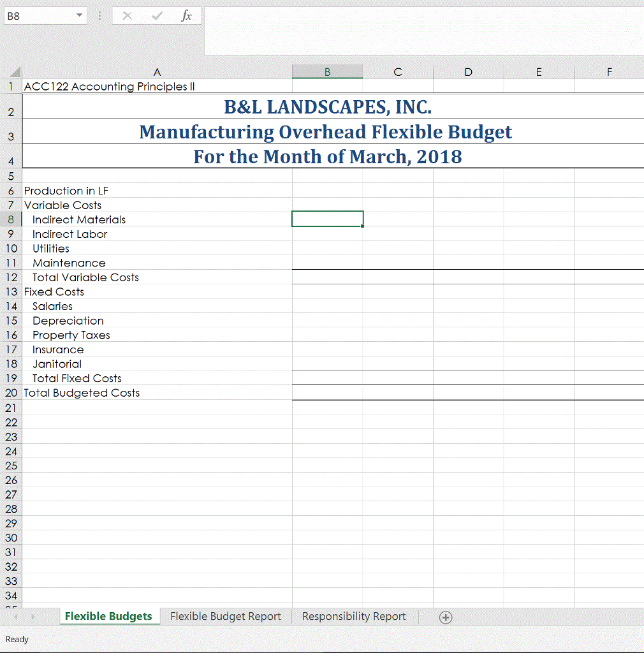The width and height of the screenshot is (644, 653).
Task: Click the 'Indirect Labor' cell
Action: click(x=157, y=234)
